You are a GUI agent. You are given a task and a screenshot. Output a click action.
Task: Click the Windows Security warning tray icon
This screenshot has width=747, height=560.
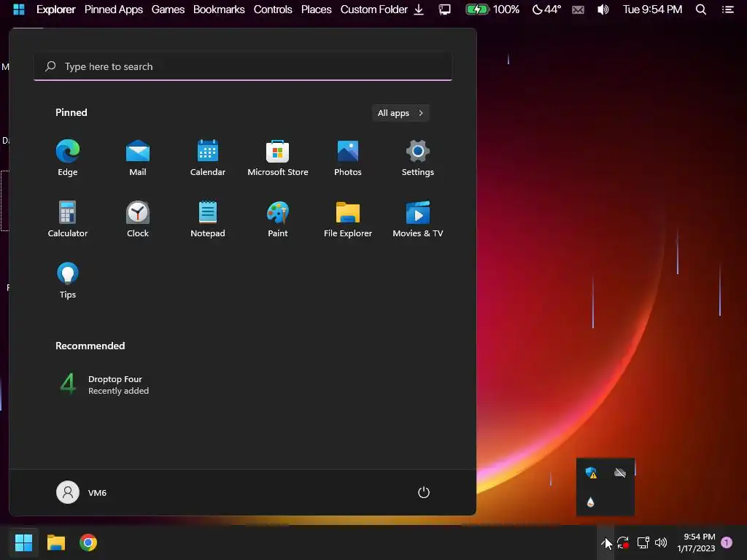click(x=591, y=472)
